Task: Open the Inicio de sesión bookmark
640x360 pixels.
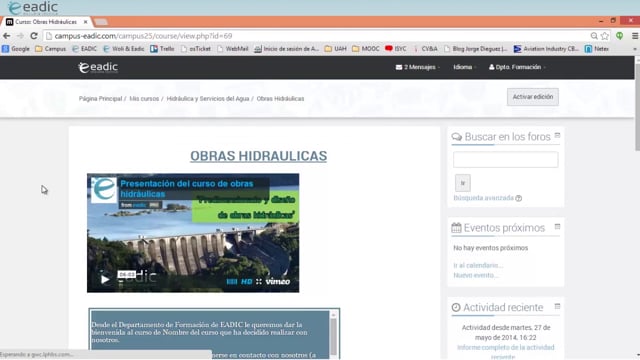Action: 286,49
